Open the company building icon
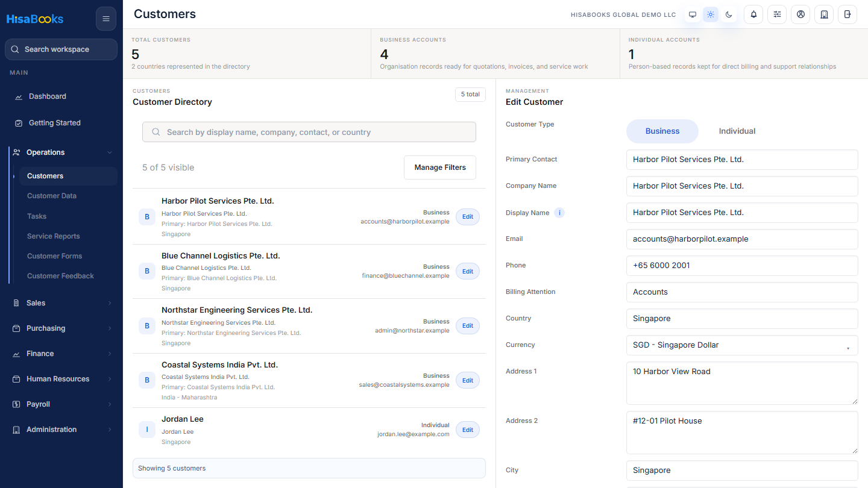 (824, 14)
